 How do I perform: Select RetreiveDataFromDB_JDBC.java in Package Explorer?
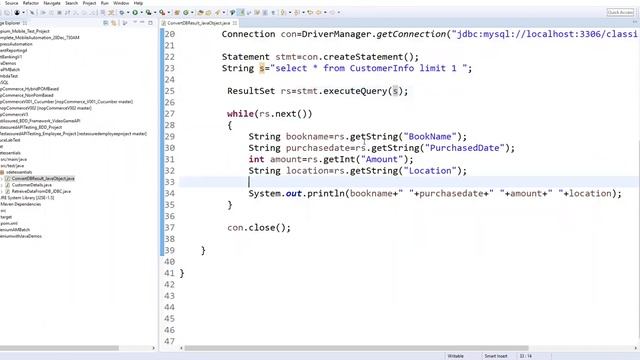tap(41, 191)
